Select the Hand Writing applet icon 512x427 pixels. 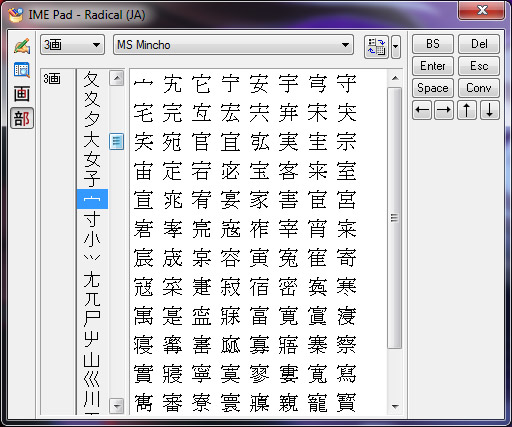point(22,46)
